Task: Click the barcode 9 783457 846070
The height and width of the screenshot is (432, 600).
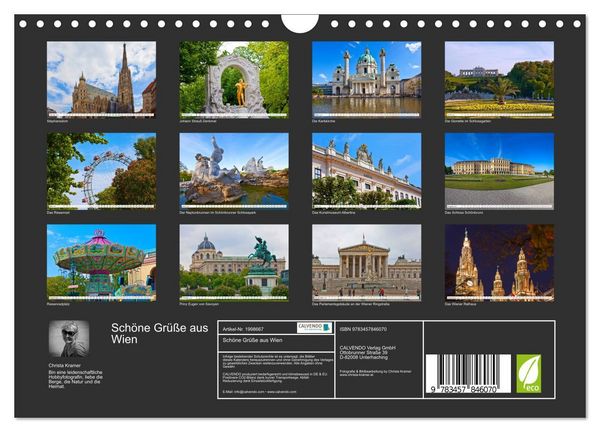Action: 468,373
